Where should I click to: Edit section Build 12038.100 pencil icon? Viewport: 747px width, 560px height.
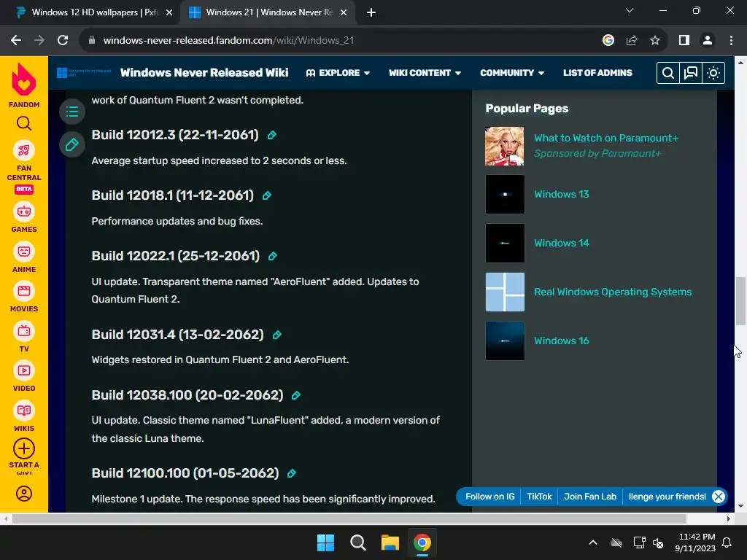click(296, 396)
